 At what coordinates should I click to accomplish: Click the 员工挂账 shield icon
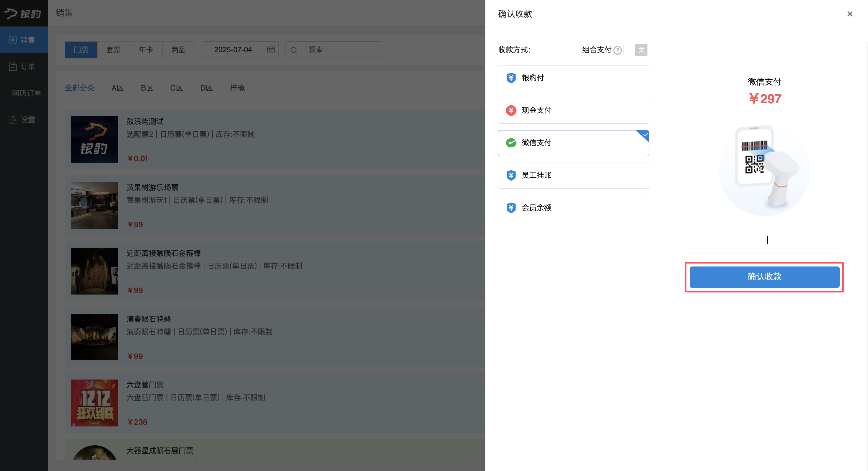[511, 175]
